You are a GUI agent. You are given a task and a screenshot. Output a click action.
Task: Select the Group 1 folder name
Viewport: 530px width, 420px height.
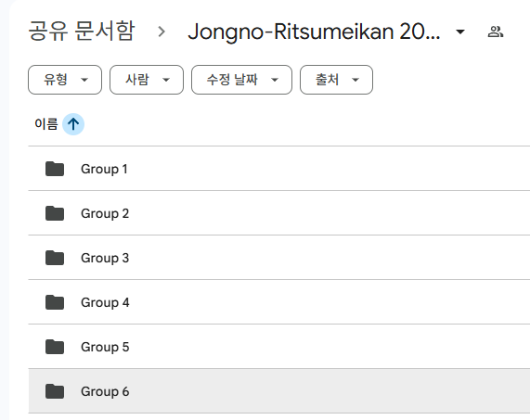click(104, 169)
